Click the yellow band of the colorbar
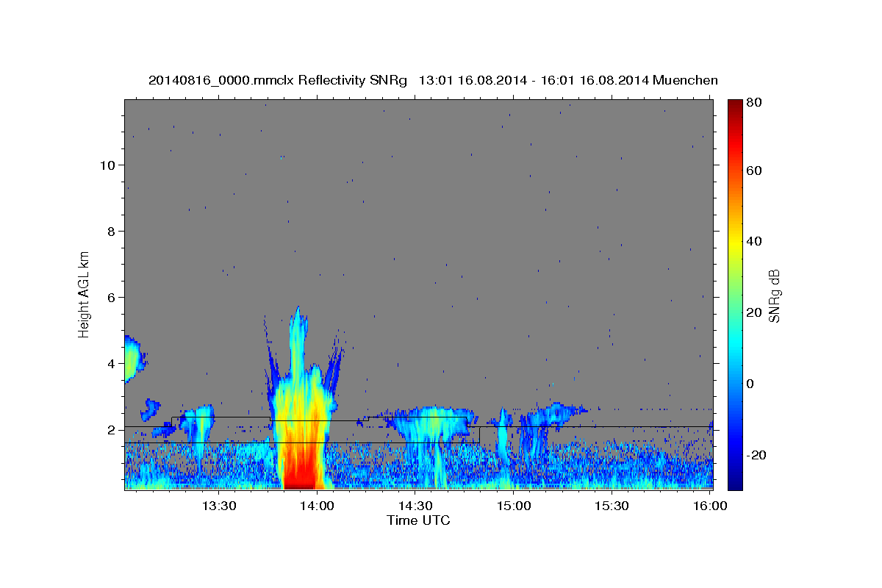Image resolution: width=882 pixels, height=588 pixels. [x=735, y=243]
